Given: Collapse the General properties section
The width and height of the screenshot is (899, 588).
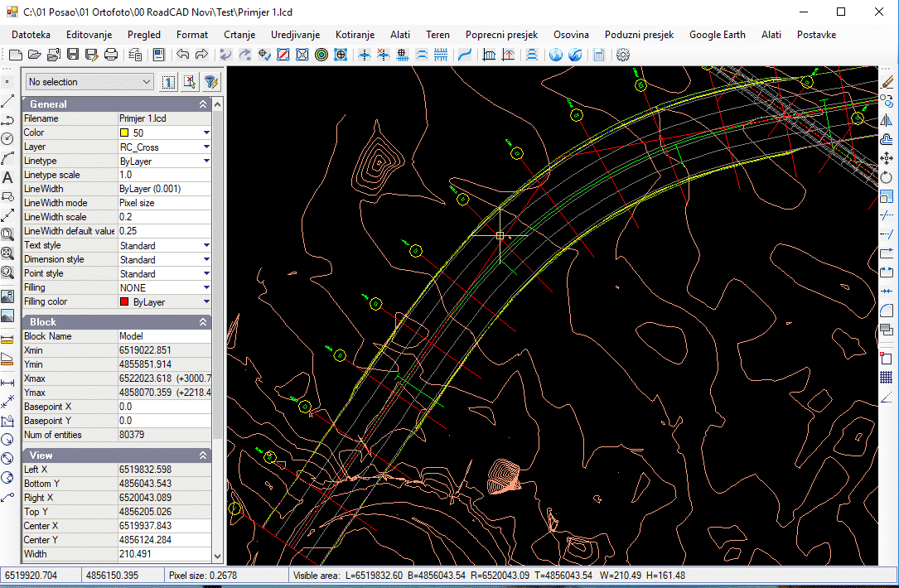Looking at the screenshot, I should 203,104.
